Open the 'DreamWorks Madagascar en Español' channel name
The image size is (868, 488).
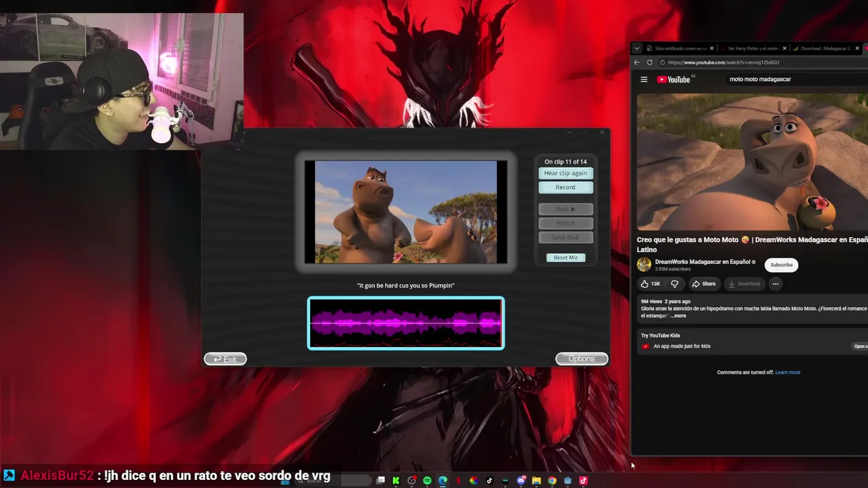click(x=703, y=262)
